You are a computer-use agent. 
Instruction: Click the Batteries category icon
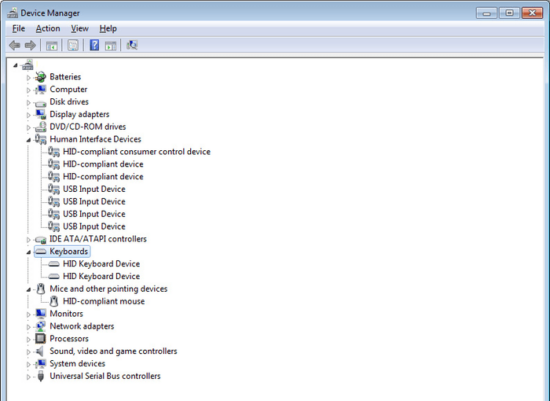(x=41, y=77)
